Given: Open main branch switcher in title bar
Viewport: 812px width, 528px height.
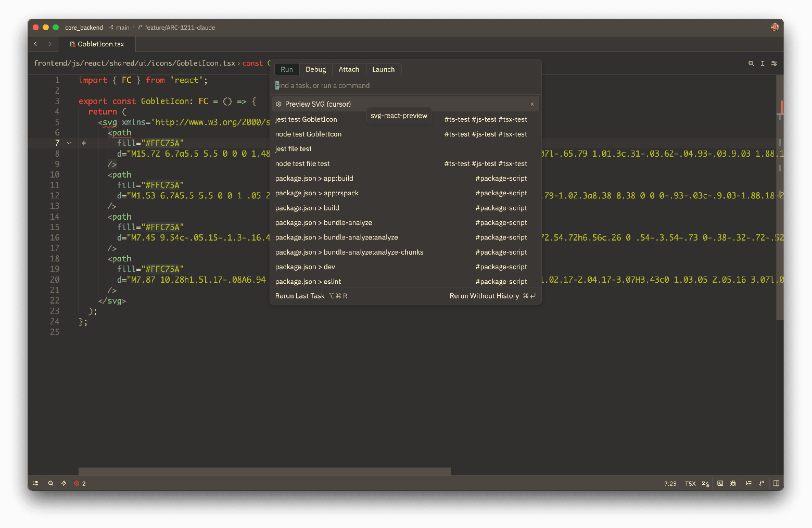Looking at the screenshot, I should pyautogui.click(x=119, y=28).
